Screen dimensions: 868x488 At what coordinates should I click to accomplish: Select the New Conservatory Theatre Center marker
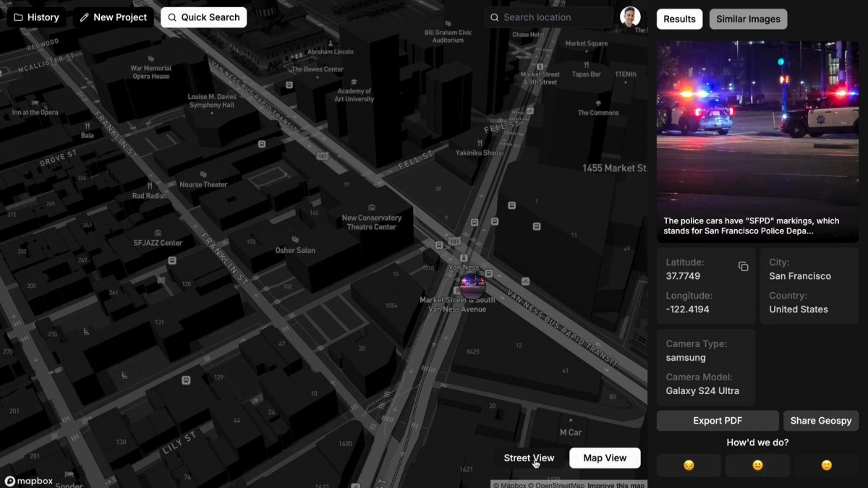pos(372,218)
